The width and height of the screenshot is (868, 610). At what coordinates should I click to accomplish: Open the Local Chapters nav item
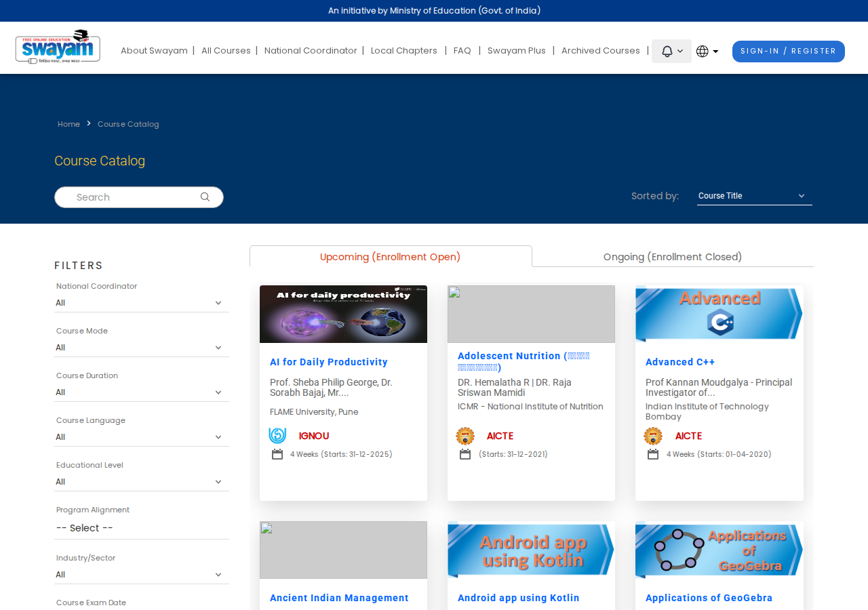pyautogui.click(x=404, y=51)
